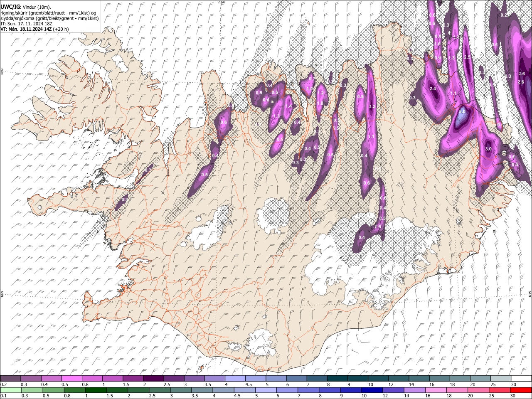Screen dimensions: 532x399
Task: Click the 'VT: Mán. 18.11.2024 14Z (+20 h)' line
Action: [x=34, y=29]
